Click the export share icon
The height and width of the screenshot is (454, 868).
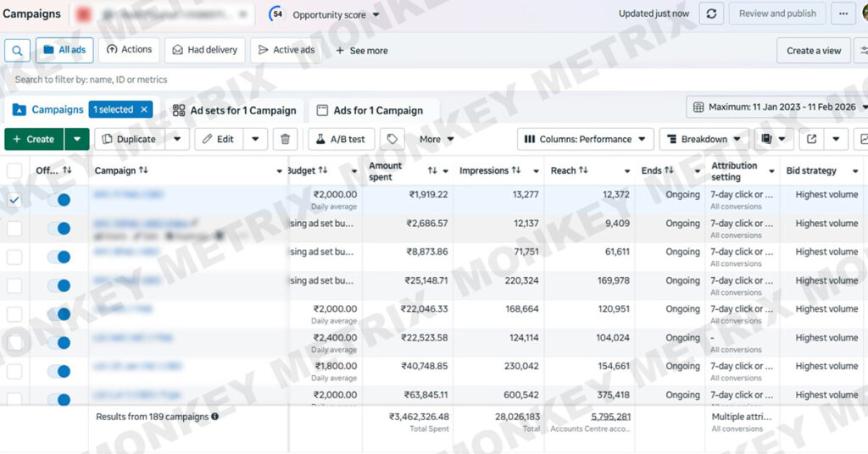[811, 139]
